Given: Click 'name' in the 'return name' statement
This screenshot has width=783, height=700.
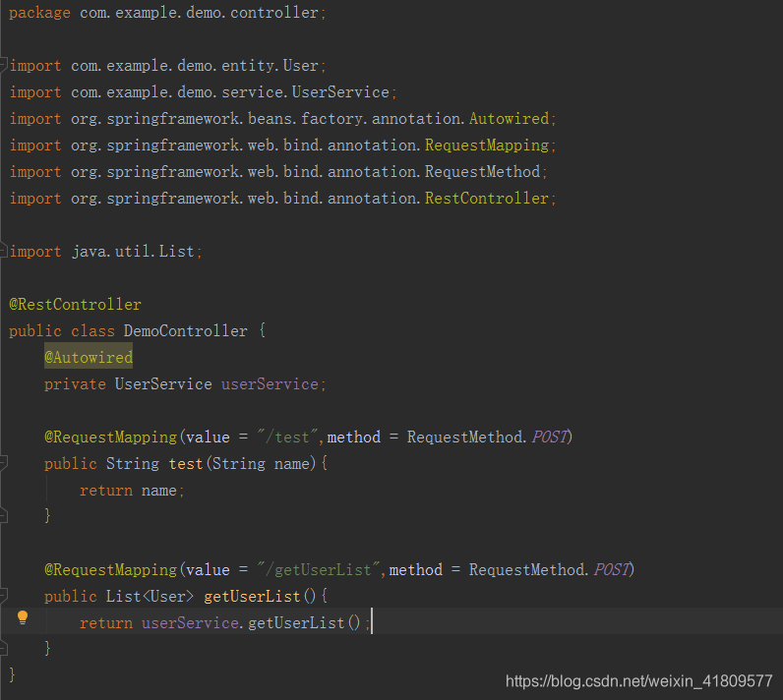Looking at the screenshot, I should click(x=158, y=490).
